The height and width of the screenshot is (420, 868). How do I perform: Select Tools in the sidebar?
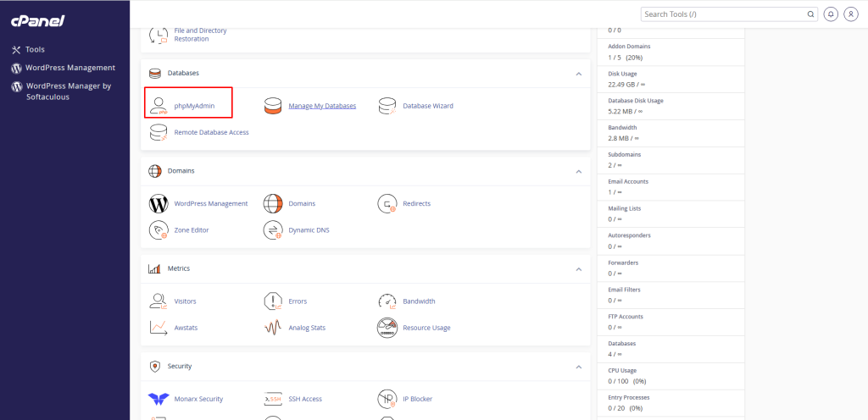click(35, 50)
